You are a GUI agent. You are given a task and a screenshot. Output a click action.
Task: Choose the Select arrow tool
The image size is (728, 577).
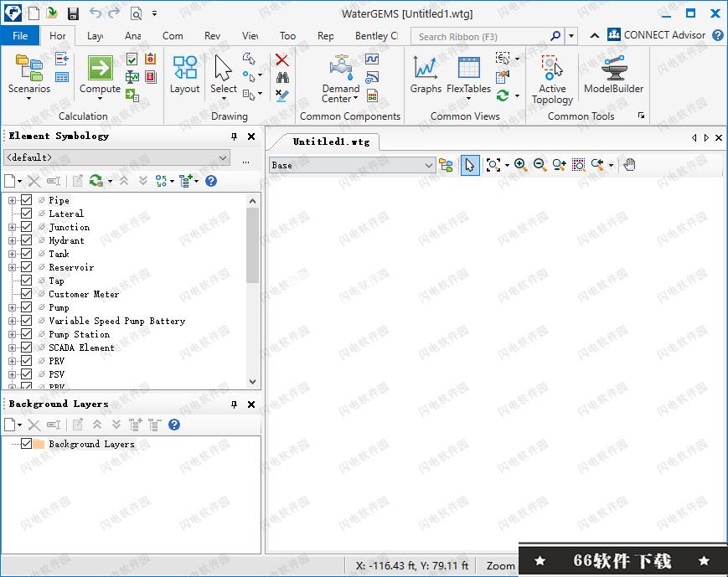[x=224, y=75]
